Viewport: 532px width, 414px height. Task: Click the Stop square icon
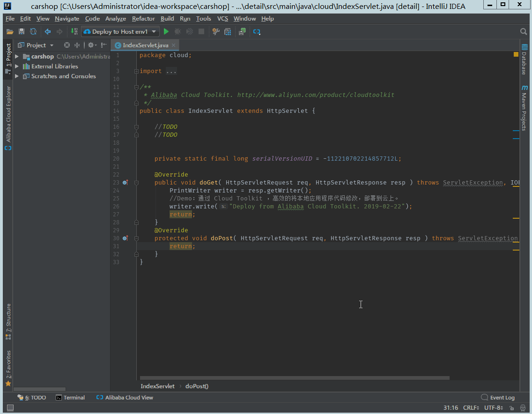click(x=201, y=31)
